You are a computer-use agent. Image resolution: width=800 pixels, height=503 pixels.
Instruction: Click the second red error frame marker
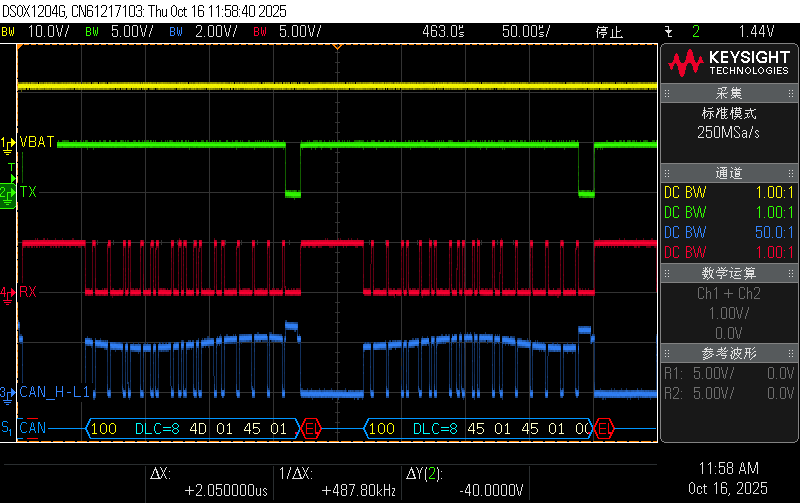604,429
